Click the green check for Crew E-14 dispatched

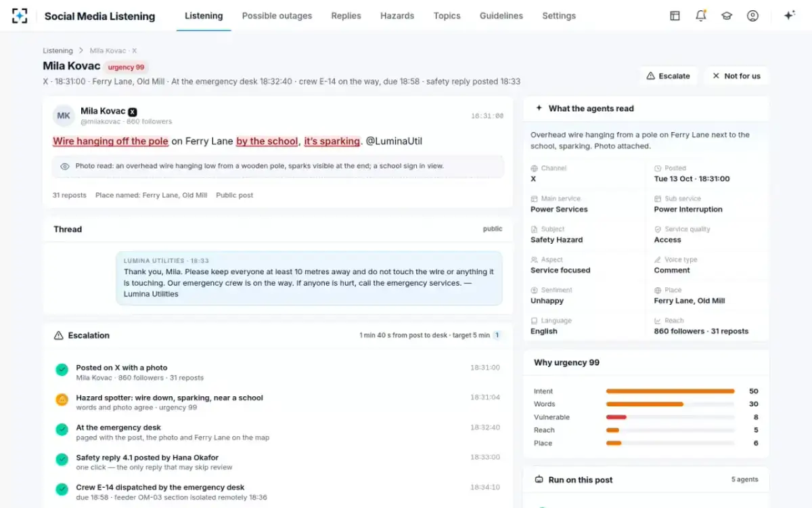point(62,489)
